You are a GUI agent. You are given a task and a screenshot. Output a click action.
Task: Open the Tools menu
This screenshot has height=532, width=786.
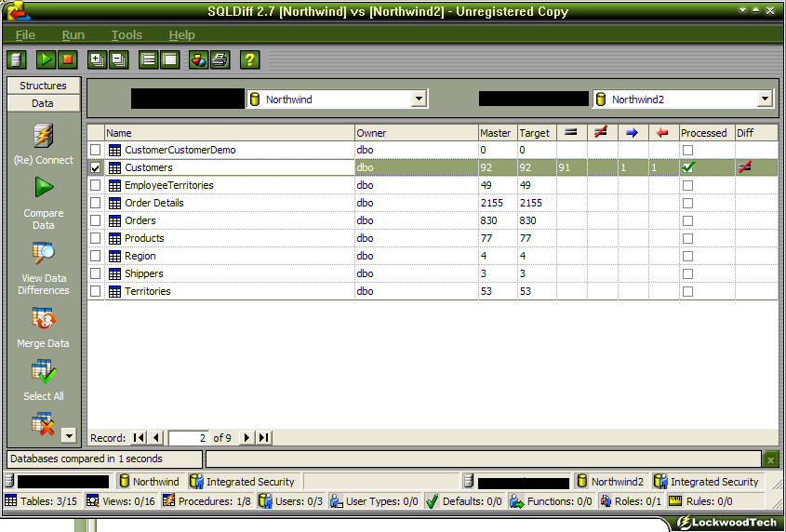127,34
